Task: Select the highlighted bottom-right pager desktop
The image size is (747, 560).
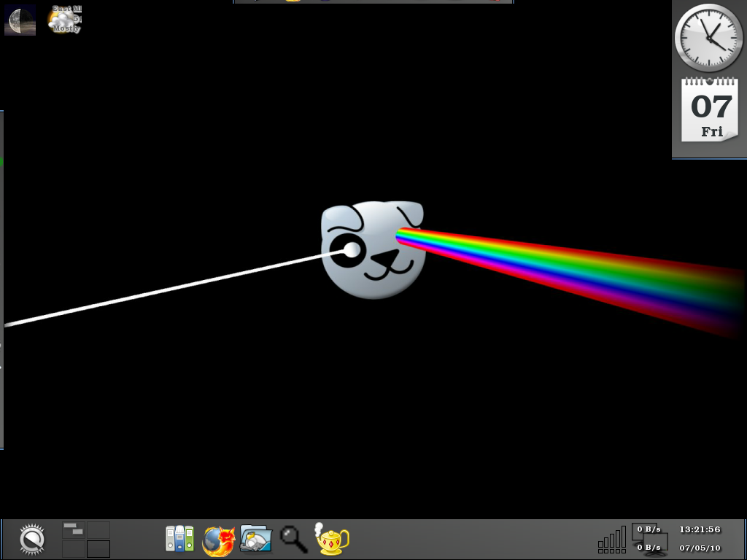Action: pyautogui.click(x=98, y=548)
